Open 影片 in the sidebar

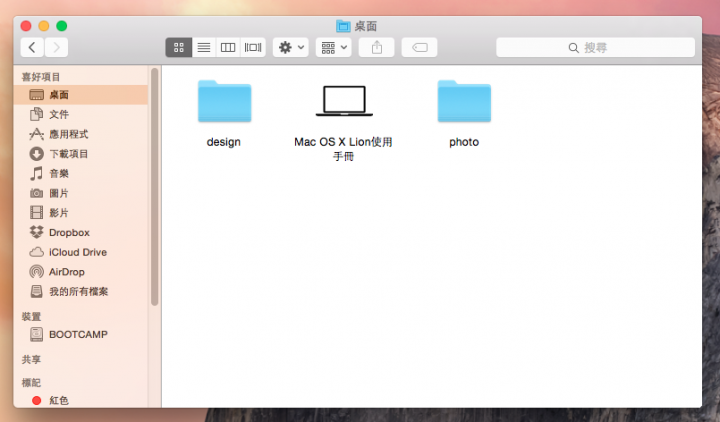click(81, 213)
